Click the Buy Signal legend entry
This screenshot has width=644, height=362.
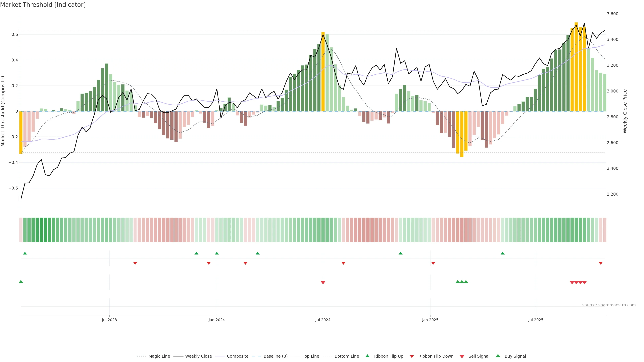pyautogui.click(x=515, y=356)
